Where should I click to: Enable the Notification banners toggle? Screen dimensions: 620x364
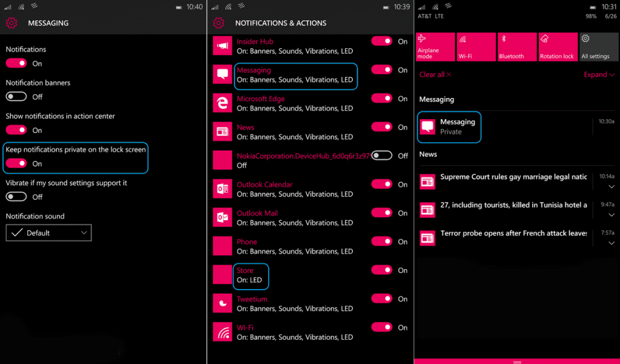pyautogui.click(x=16, y=97)
